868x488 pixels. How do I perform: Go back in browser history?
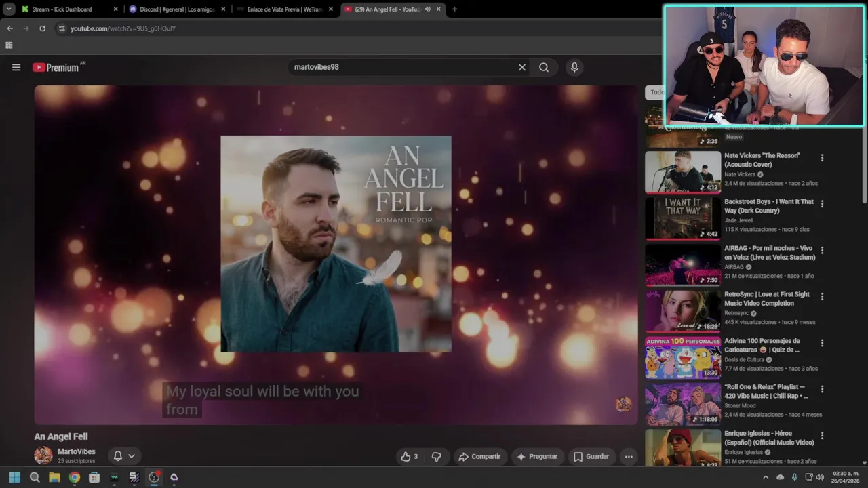(9, 28)
